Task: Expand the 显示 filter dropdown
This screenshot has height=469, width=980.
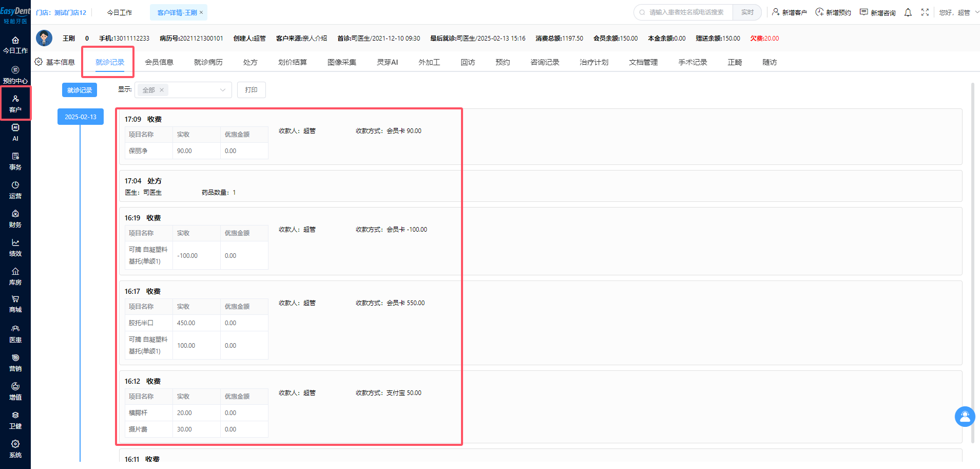Action: (183, 90)
